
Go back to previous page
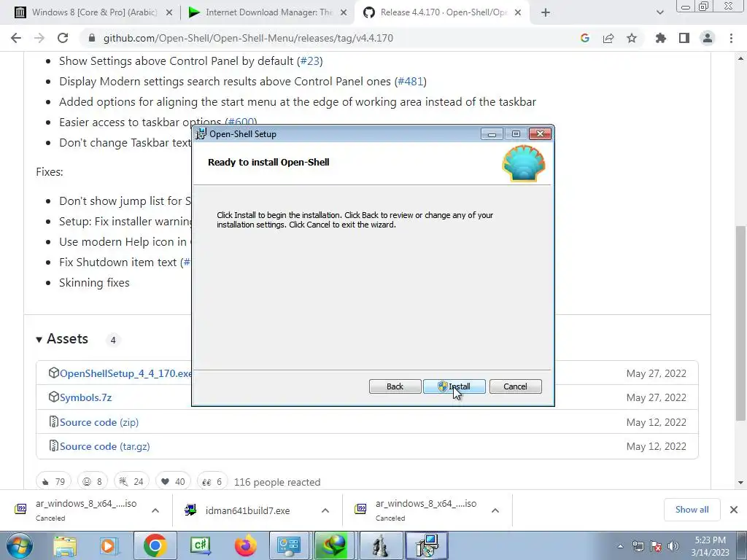(x=16, y=38)
